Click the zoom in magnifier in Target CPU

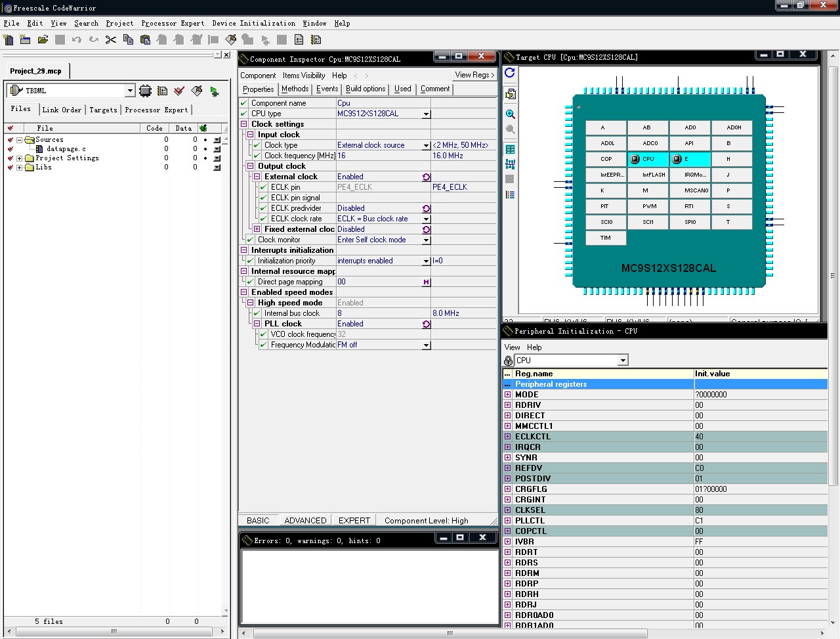(x=510, y=114)
